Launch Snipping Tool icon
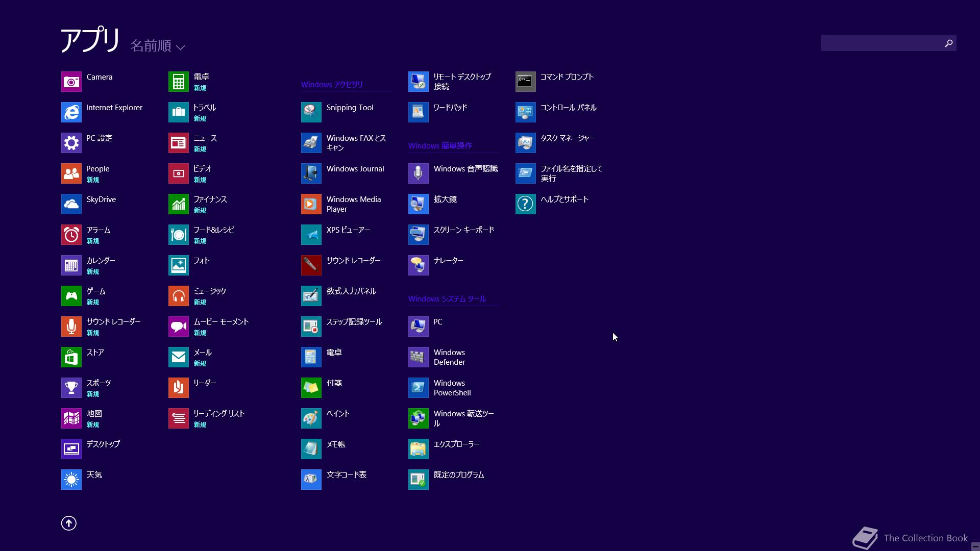This screenshot has width=980, height=551. pos(311,112)
